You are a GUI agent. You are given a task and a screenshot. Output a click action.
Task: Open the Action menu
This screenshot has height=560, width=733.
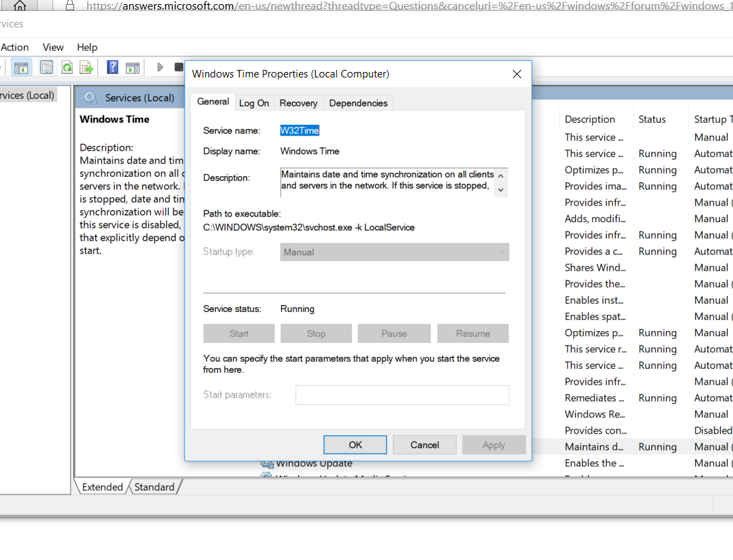coord(14,47)
